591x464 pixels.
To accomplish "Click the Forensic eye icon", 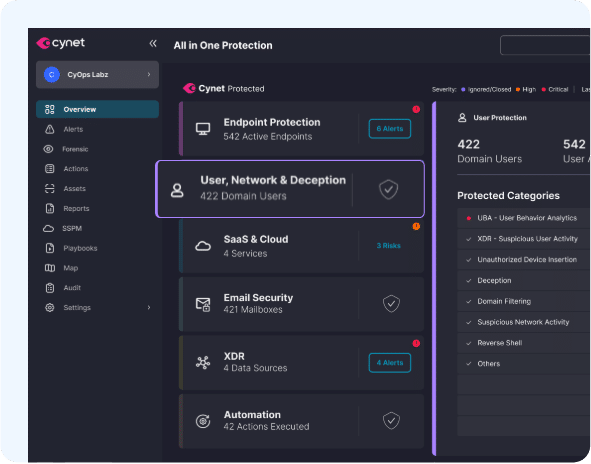I will coord(48,149).
